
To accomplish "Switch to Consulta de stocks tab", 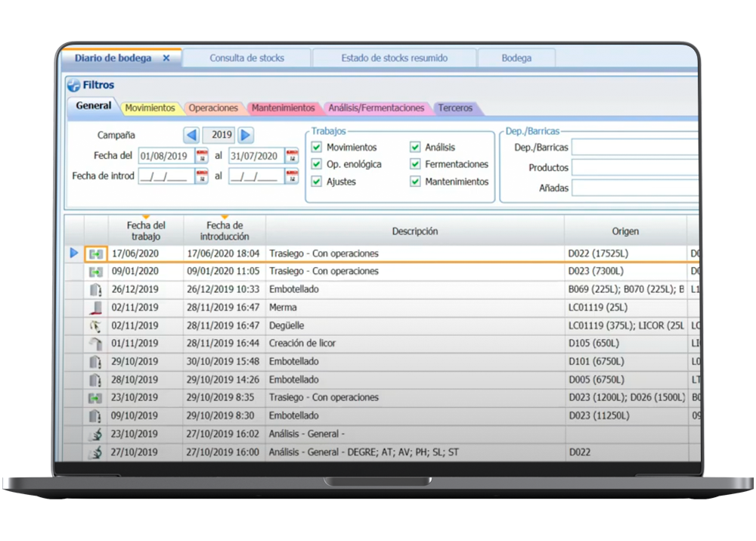I will pyautogui.click(x=247, y=58).
